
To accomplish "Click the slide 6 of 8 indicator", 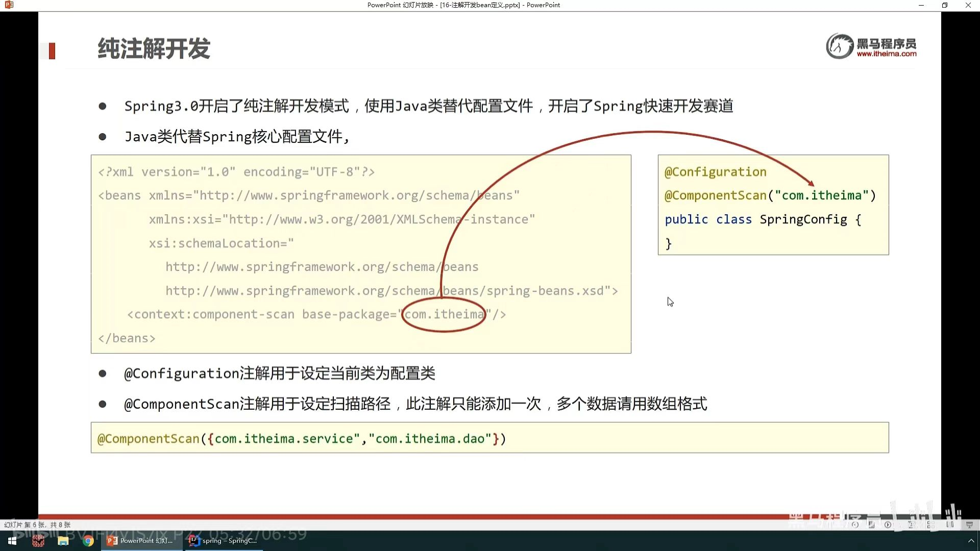I will 37,524.
